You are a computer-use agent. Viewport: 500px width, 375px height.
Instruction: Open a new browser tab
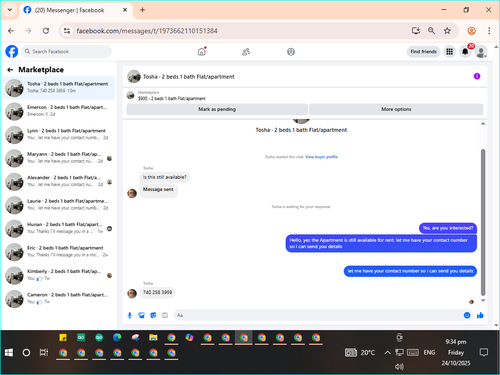tap(142, 10)
